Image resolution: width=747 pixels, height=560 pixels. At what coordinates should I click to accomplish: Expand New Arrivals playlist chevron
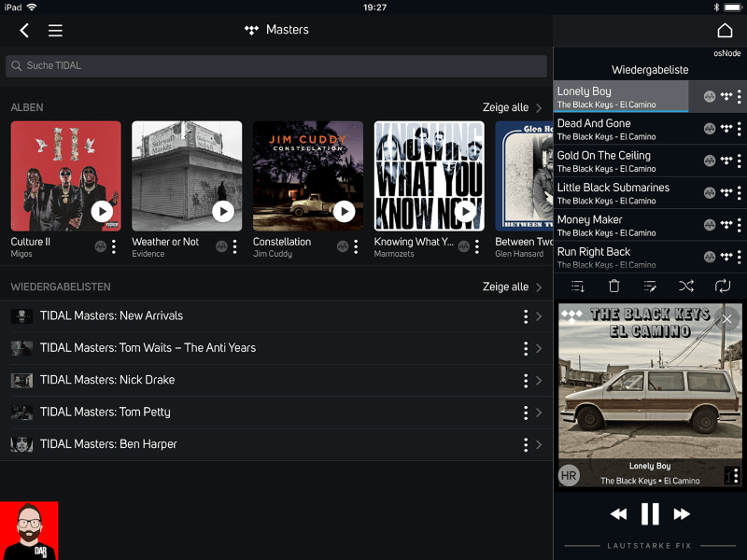tap(539, 316)
